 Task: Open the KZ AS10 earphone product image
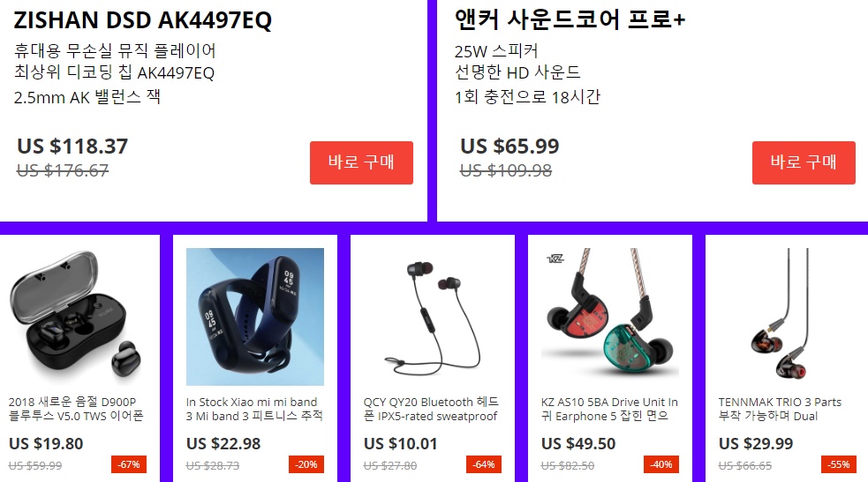(x=610, y=317)
